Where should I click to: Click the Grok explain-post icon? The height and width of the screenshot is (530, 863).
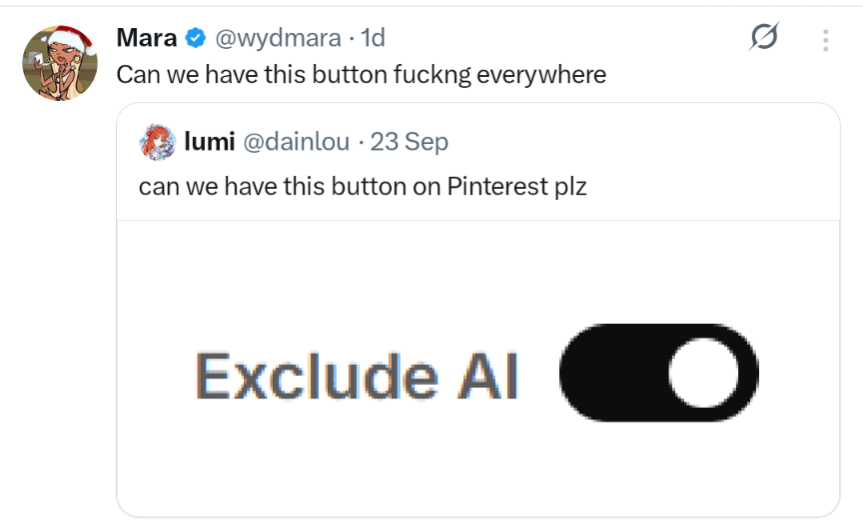(764, 39)
